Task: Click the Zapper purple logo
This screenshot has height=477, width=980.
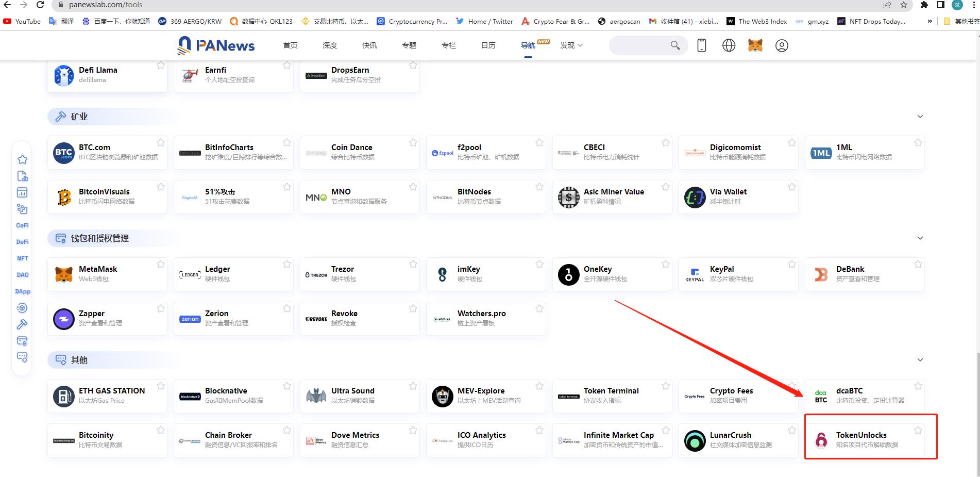Action: point(64,319)
